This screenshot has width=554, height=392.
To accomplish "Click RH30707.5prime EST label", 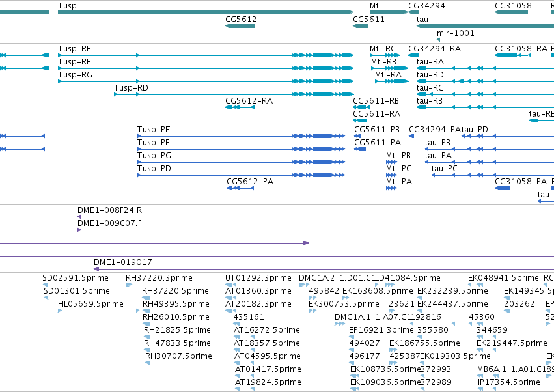I will 178,356.
